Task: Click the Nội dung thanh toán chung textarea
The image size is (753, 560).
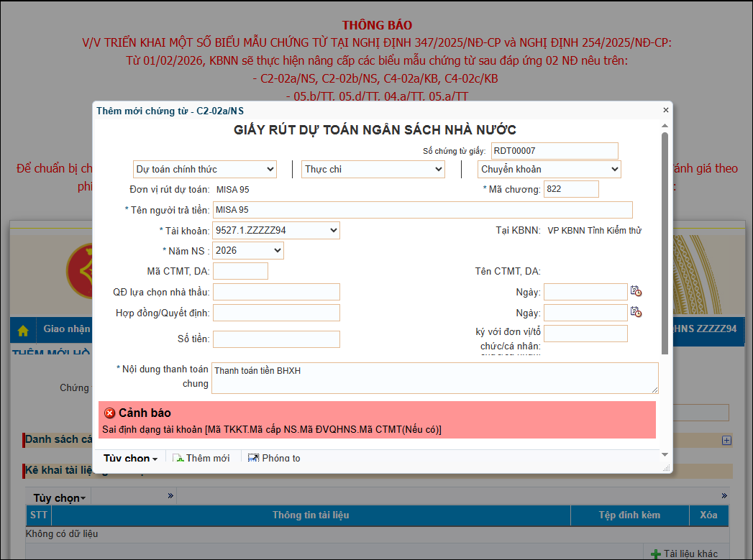Action: [x=435, y=378]
